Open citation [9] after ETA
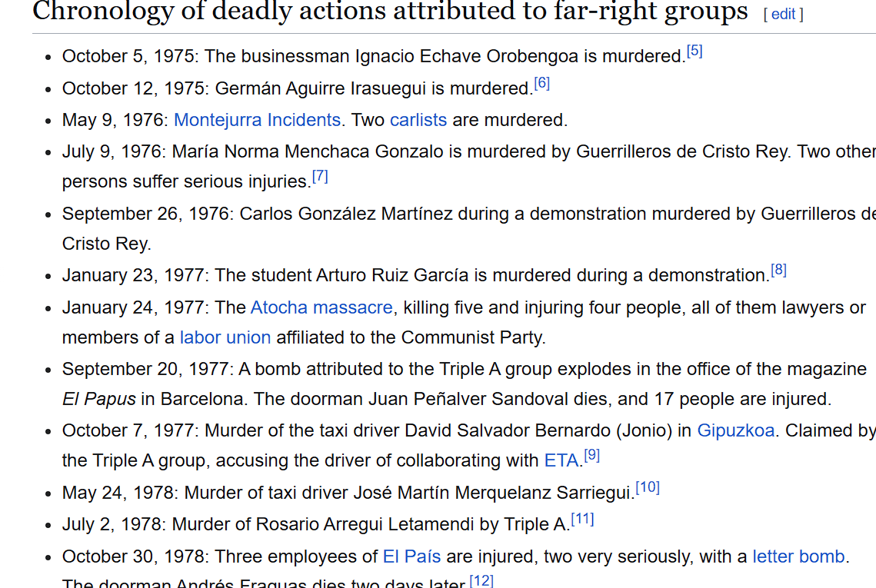 point(592,456)
